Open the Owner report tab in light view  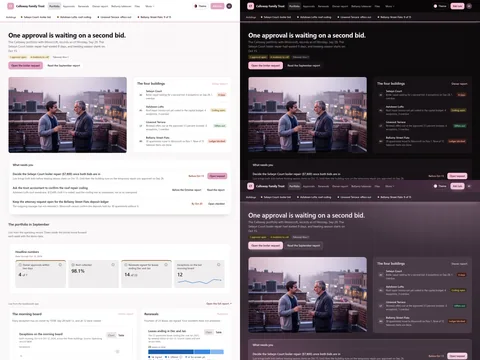click(100, 6)
